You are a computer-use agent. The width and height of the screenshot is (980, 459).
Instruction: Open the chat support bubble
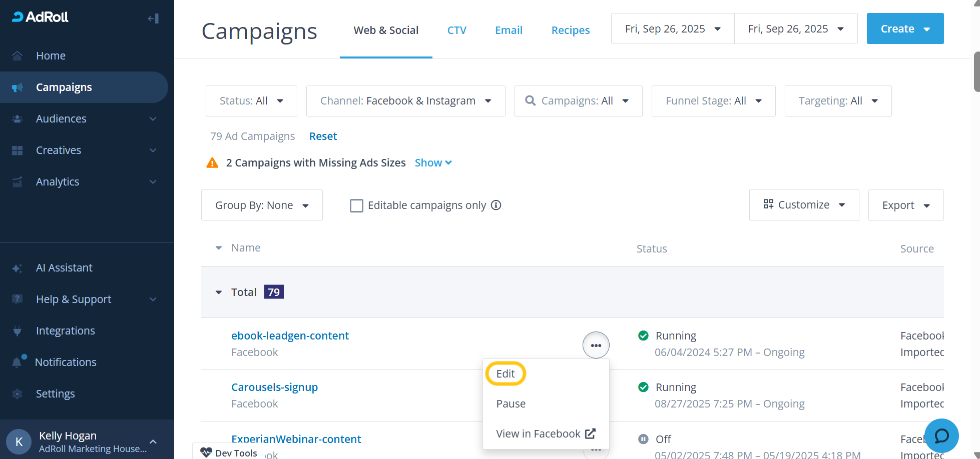941,435
